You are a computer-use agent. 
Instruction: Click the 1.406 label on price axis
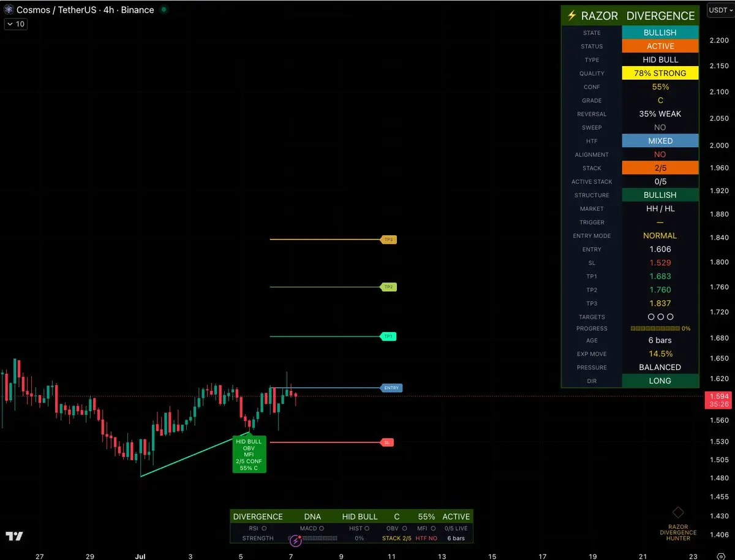pyautogui.click(x=718, y=535)
